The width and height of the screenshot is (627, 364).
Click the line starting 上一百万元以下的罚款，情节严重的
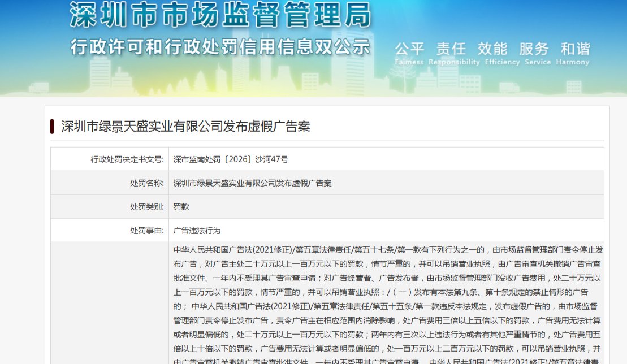pyautogui.click(x=380, y=292)
